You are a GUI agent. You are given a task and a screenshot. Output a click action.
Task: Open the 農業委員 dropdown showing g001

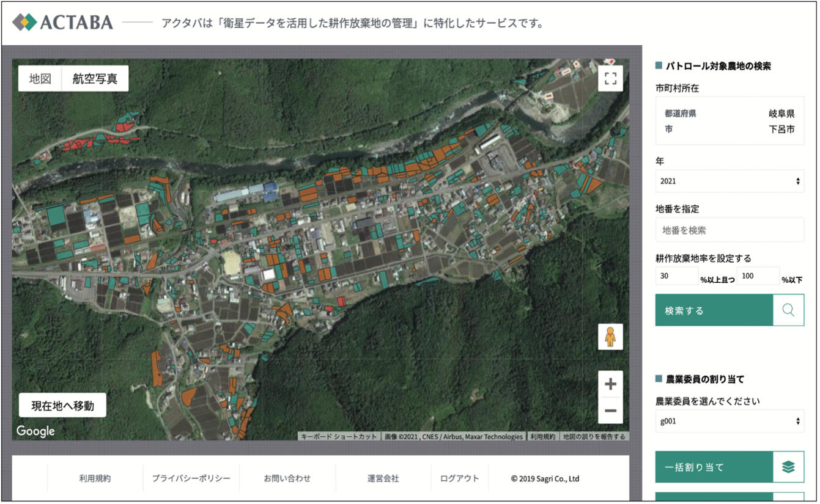tap(729, 421)
